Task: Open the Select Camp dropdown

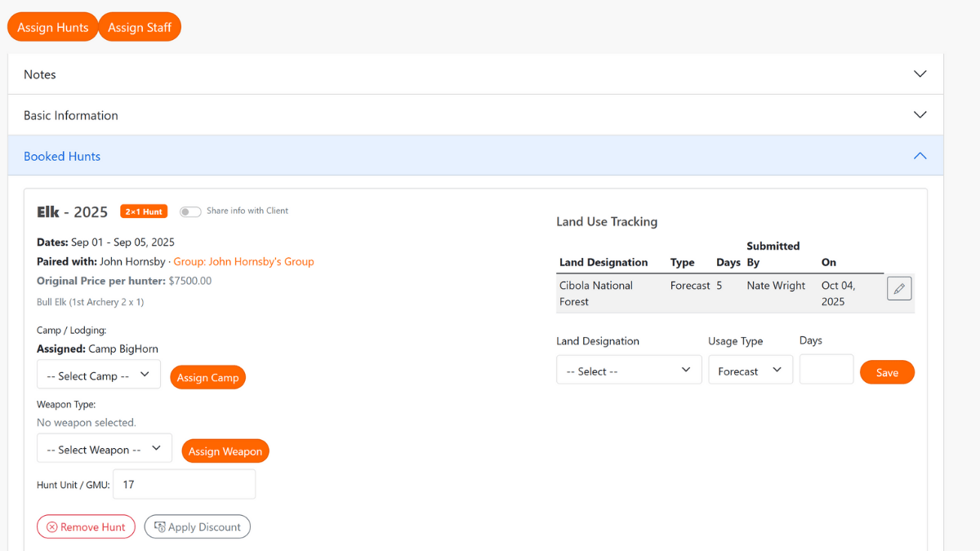Action: click(x=99, y=375)
